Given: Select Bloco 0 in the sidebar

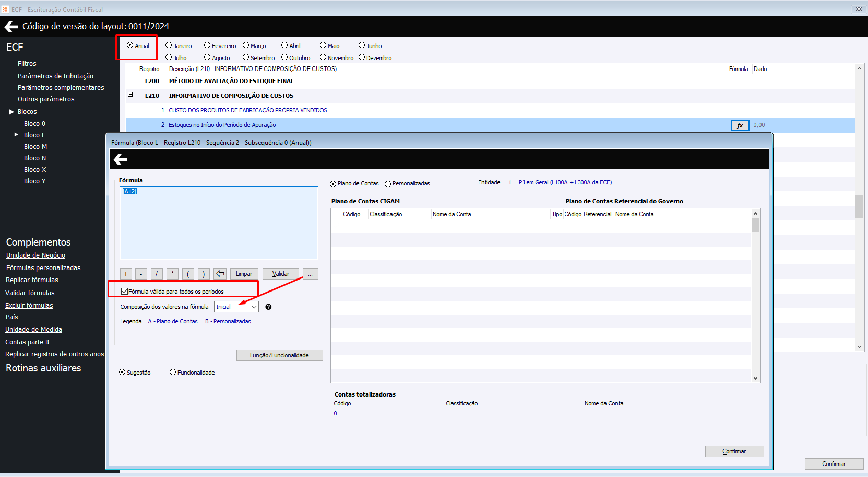Looking at the screenshot, I should point(34,124).
